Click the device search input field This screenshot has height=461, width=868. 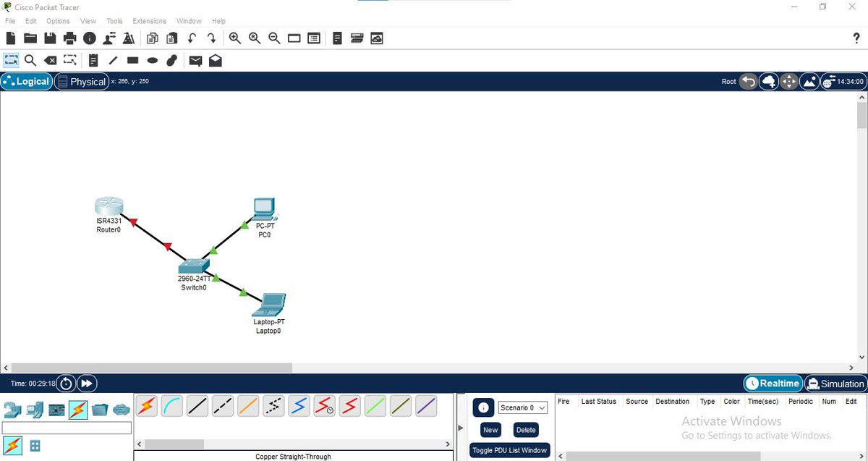click(67, 428)
